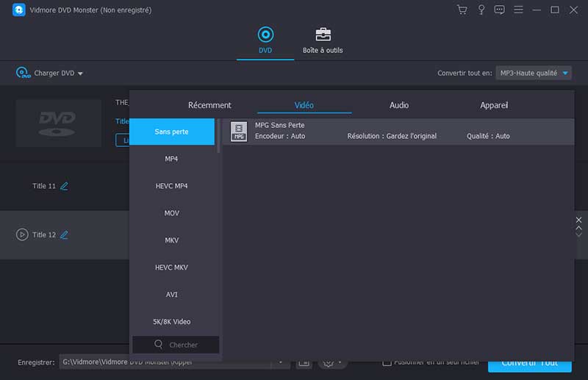Remove Title 12 with the X icon

(578, 220)
